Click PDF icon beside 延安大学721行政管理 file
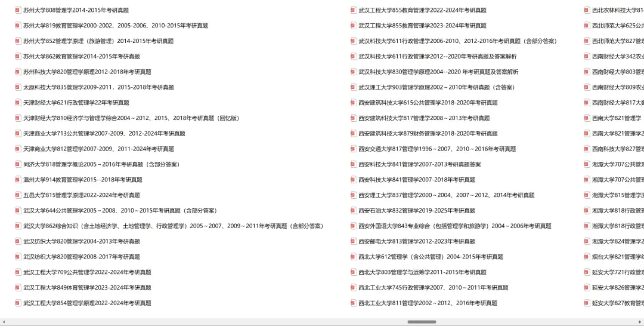 [587, 272]
